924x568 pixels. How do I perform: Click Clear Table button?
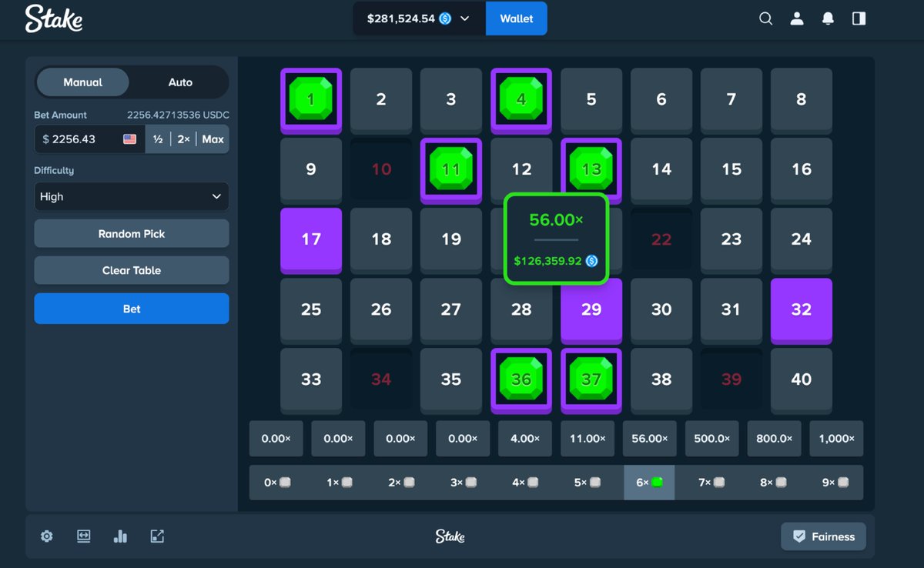pos(132,270)
